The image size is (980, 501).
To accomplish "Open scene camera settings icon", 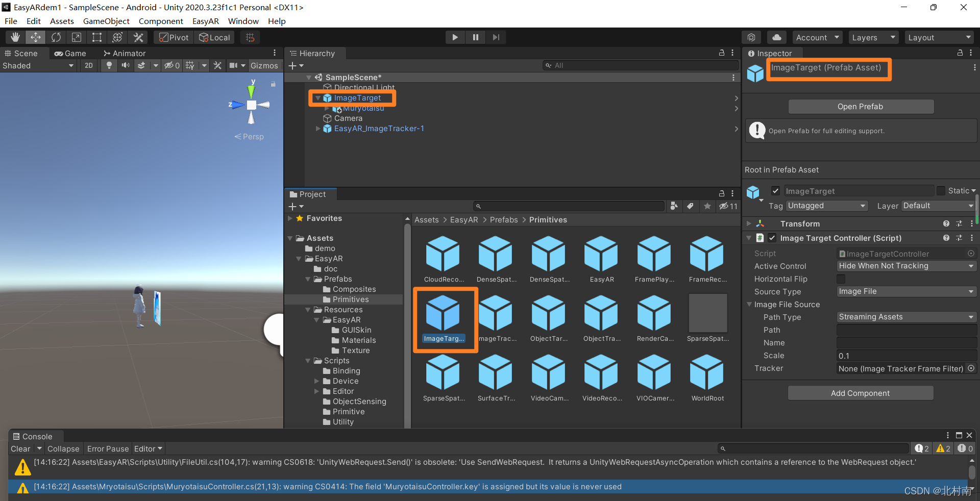I will pos(233,65).
